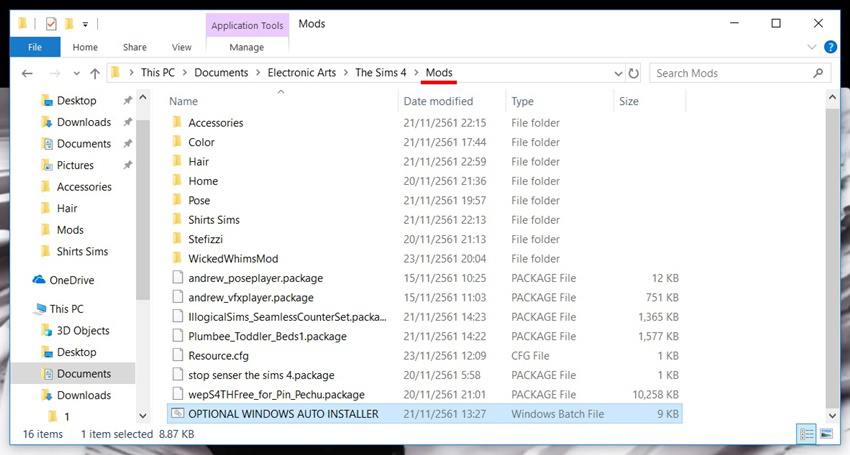Switch to the Share ribbon tab
This screenshot has height=455, width=850.
134,47
